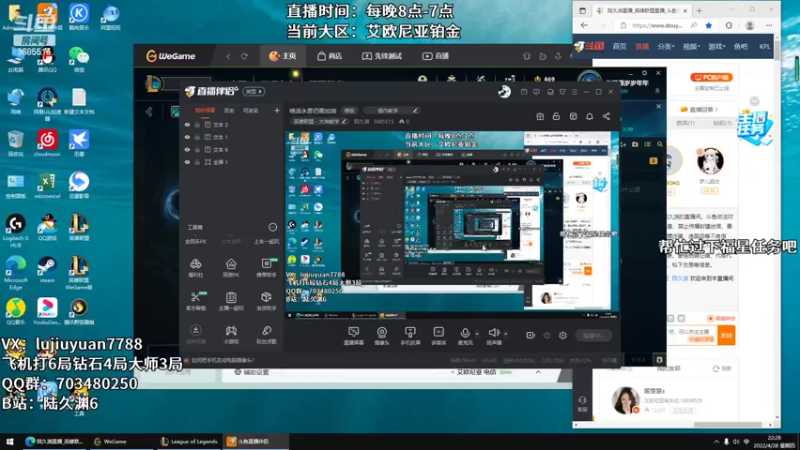Click the 鱼吧 link on Douyu

point(741,46)
